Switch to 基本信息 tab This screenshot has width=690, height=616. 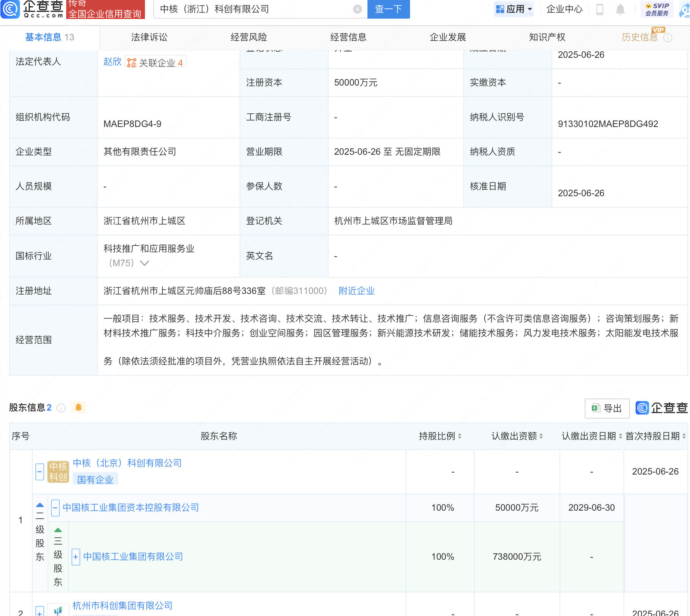(x=49, y=37)
